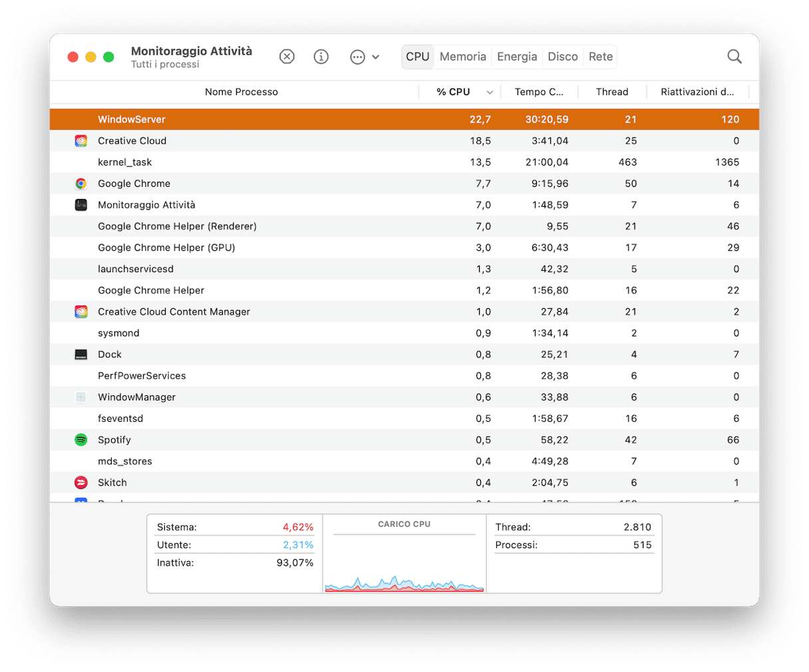Click kernel_task reactivations value 1365
This screenshot has height=672, width=809.
pyautogui.click(x=727, y=162)
